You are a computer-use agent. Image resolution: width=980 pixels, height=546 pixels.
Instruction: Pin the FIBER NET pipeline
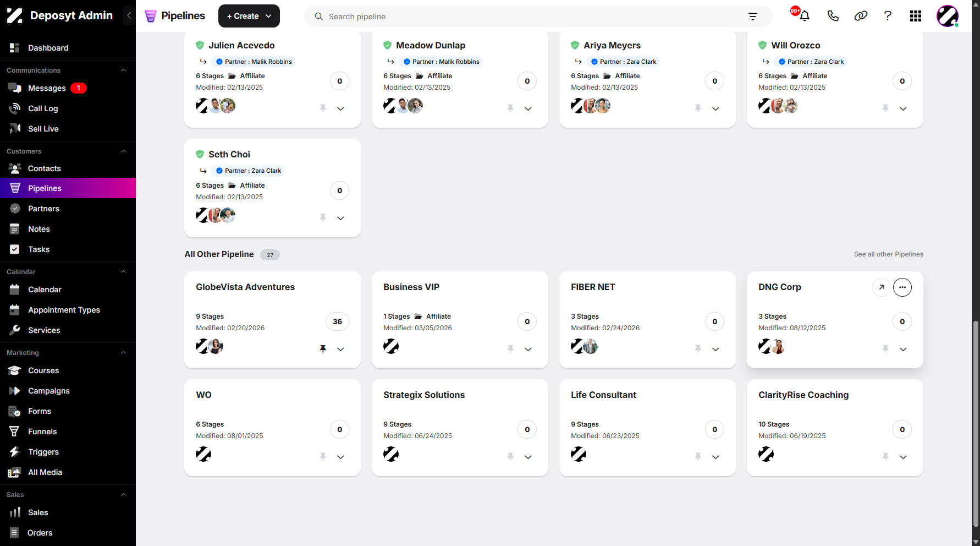[x=698, y=348]
